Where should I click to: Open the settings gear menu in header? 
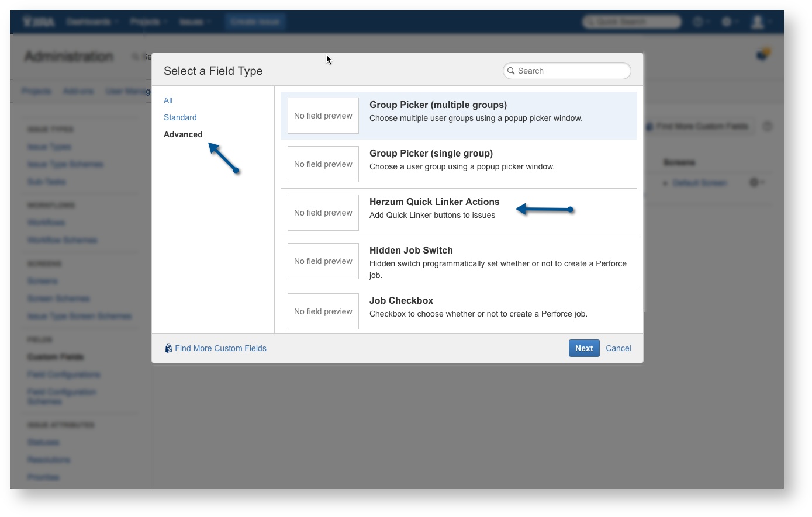(727, 22)
